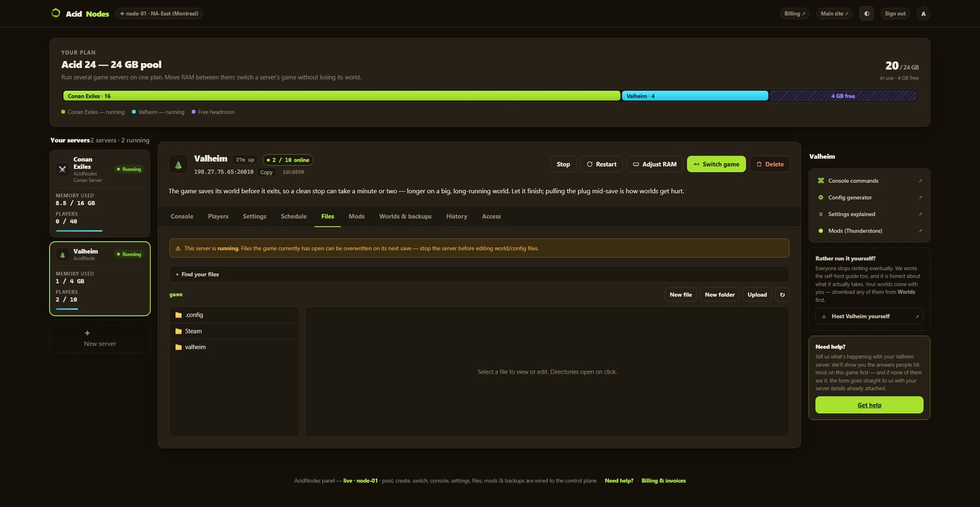Open the valheim folder

point(235,347)
